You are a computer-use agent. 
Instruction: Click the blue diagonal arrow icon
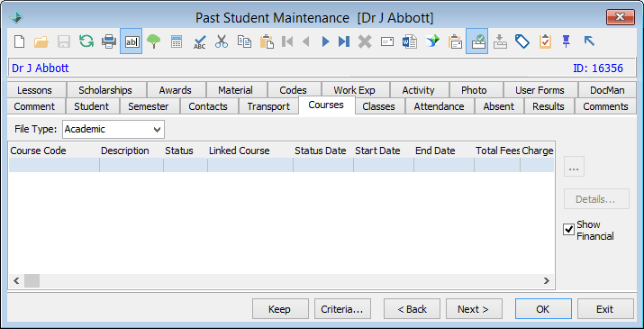point(589,41)
